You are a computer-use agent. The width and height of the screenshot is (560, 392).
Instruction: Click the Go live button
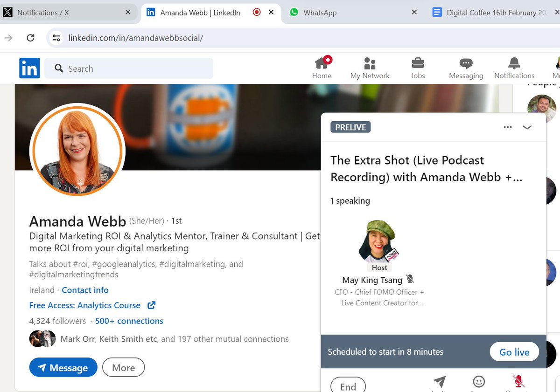coord(514,352)
